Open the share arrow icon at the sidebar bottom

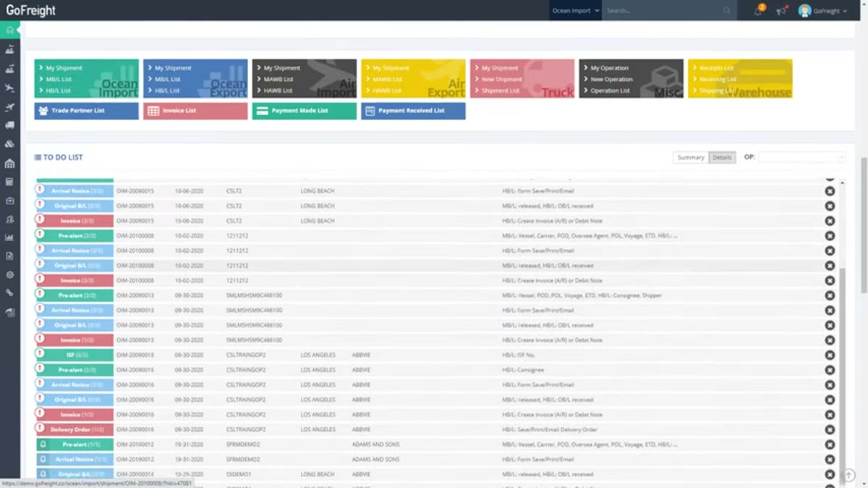9,312
